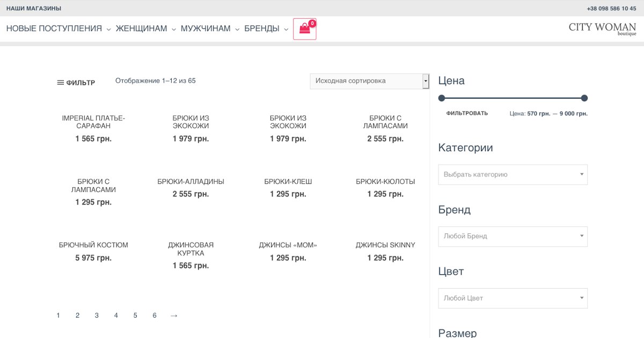Click the Размер heading
This screenshot has height=338, width=644.
(x=457, y=333)
